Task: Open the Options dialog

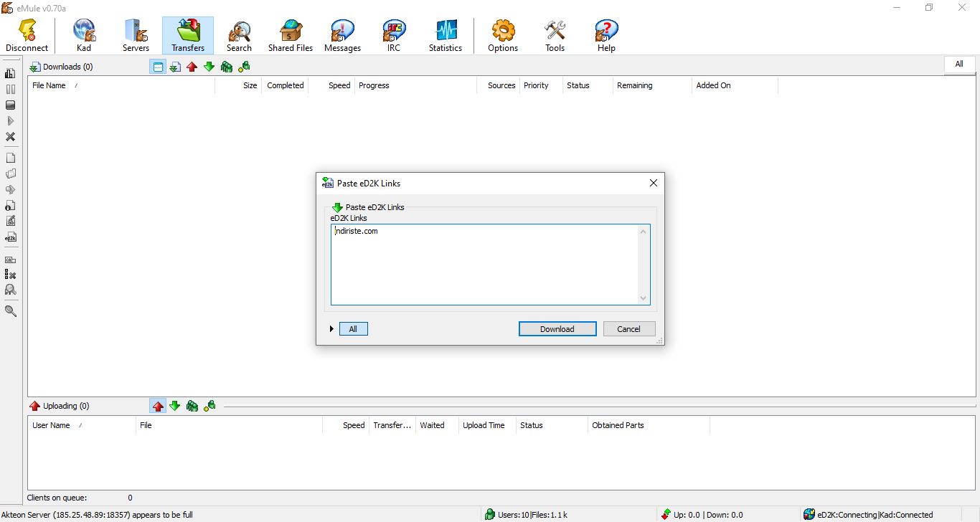Action: (x=503, y=36)
